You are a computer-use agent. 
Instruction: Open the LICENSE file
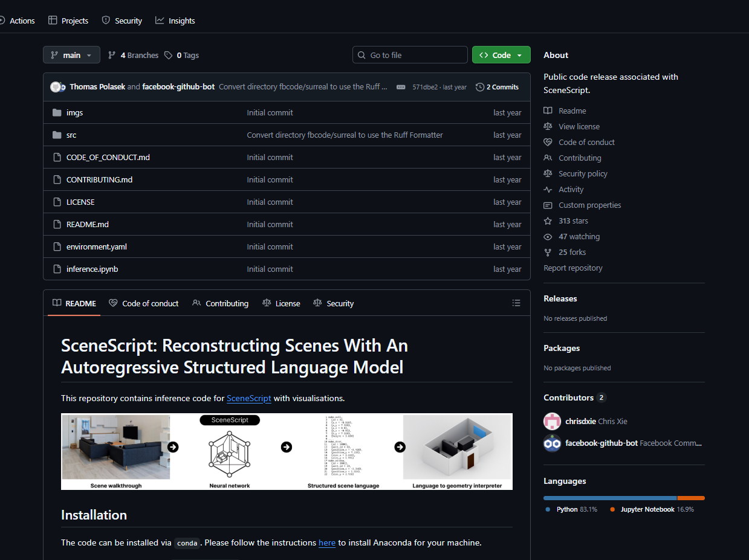click(x=80, y=202)
